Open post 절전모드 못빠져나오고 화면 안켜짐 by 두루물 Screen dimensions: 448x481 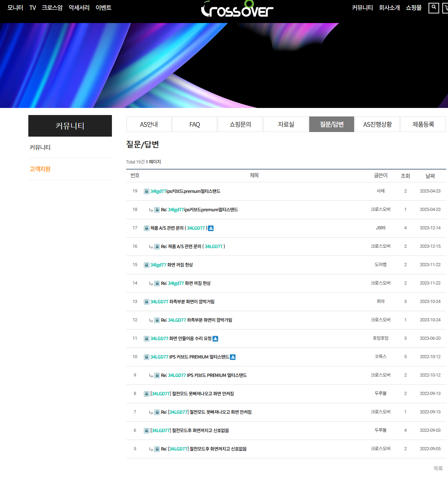coord(192,394)
